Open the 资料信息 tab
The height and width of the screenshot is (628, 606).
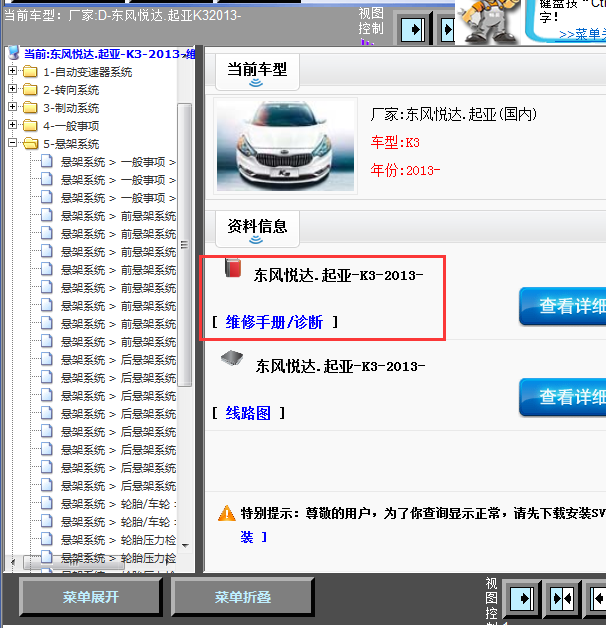click(257, 229)
